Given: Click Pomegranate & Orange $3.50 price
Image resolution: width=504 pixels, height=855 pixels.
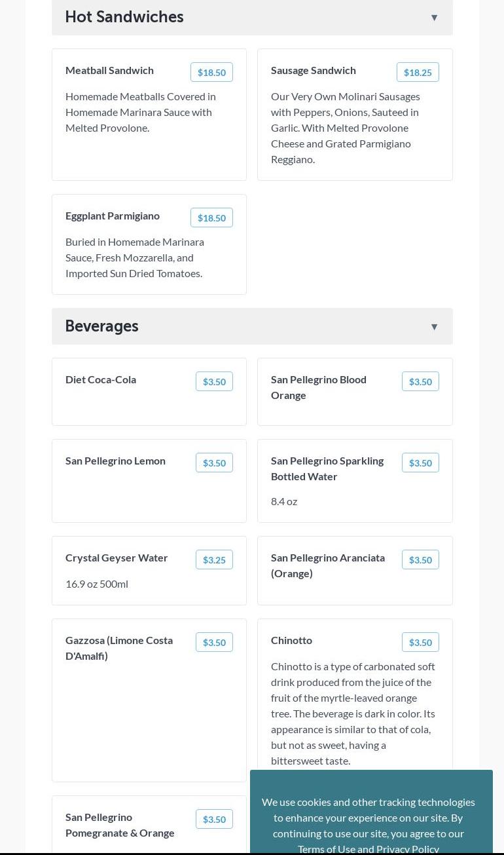Looking at the screenshot, I should (214, 820).
